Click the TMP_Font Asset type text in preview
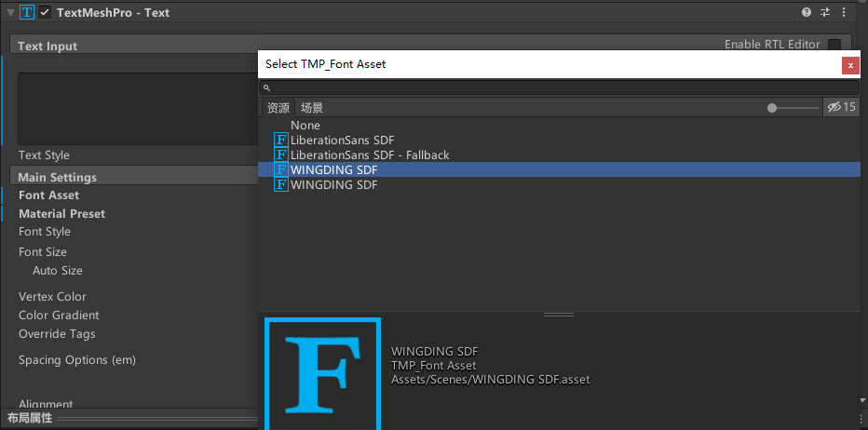Image resolution: width=868 pixels, height=430 pixels. coord(433,365)
